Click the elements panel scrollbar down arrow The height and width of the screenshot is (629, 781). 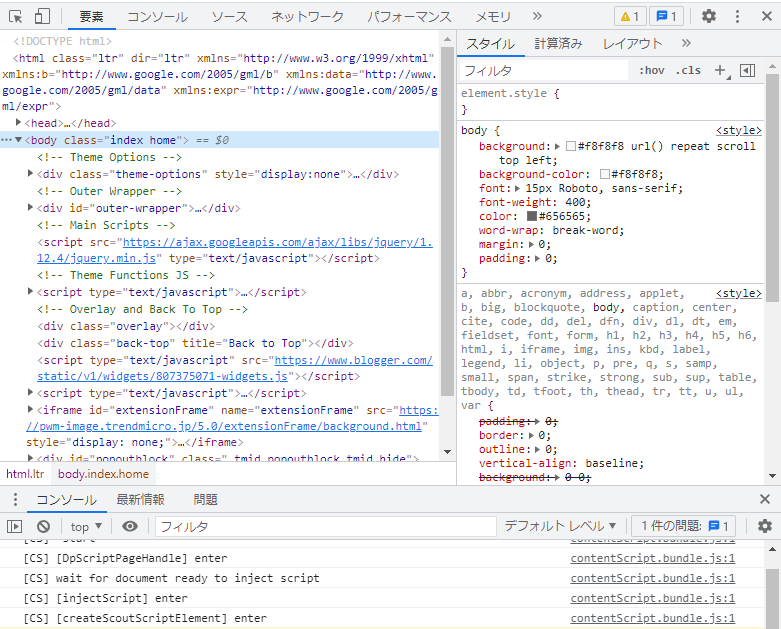coord(447,452)
